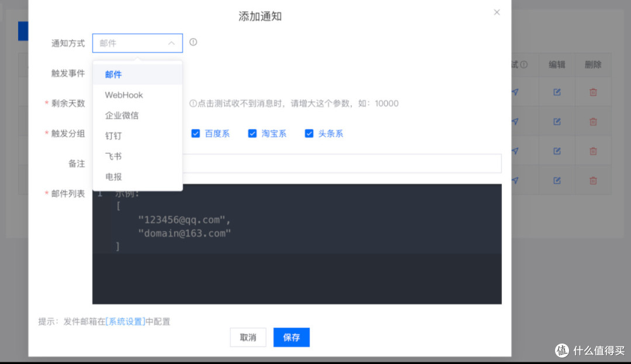Uncheck the 百度系 group checkbox
Image resolution: width=631 pixels, height=364 pixels.
[196, 134]
